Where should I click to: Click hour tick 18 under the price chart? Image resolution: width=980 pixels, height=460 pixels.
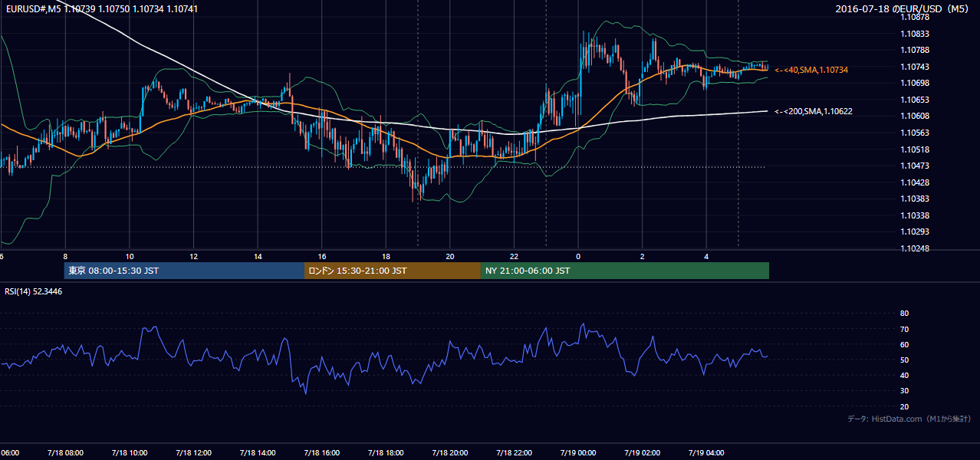tap(386, 256)
